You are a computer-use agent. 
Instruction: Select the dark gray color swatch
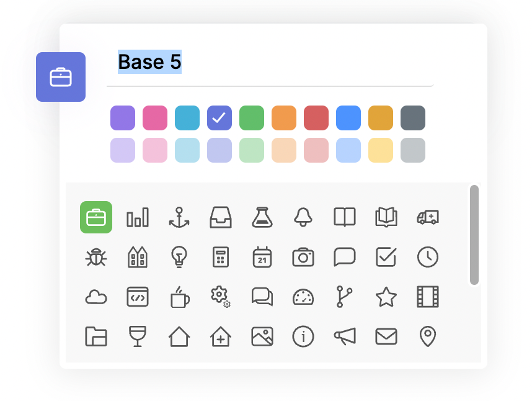pyautogui.click(x=413, y=118)
